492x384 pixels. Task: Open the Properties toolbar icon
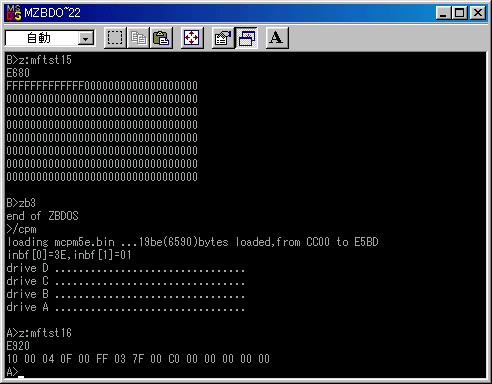(223, 38)
